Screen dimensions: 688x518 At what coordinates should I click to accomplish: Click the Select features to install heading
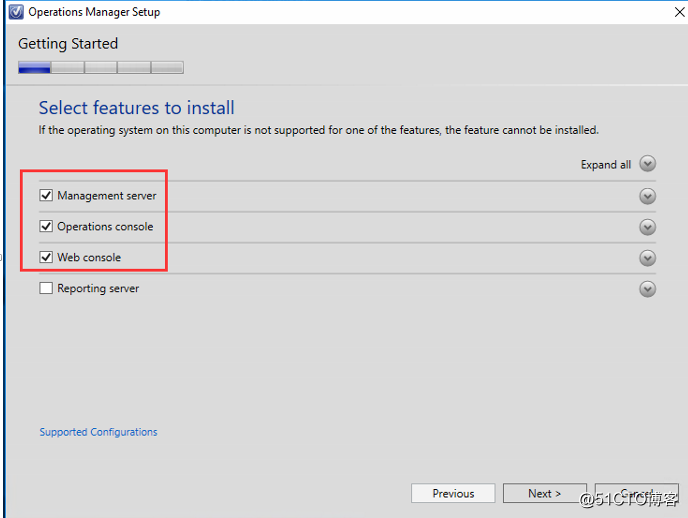pyautogui.click(x=136, y=108)
